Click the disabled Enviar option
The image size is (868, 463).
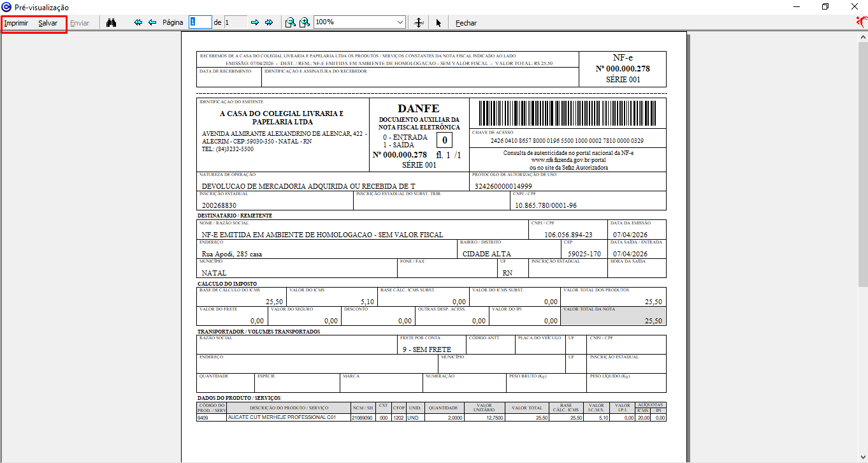click(x=80, y=23)
